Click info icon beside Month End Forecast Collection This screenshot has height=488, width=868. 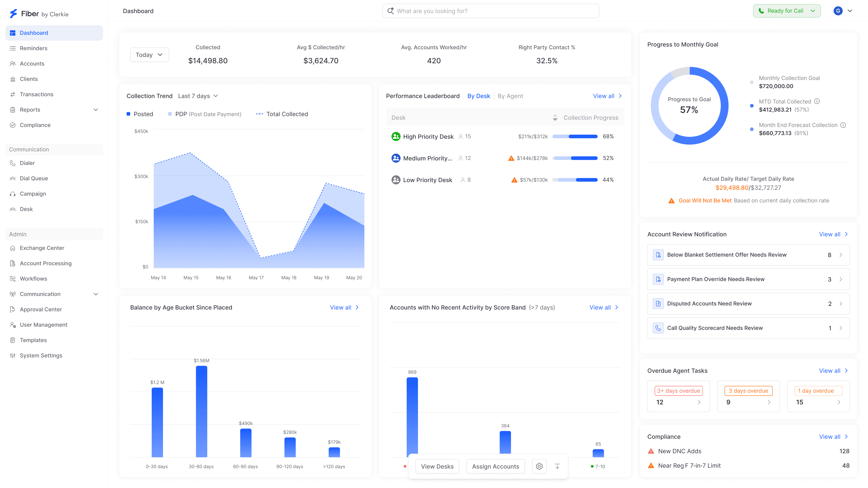tap(843, 125)
